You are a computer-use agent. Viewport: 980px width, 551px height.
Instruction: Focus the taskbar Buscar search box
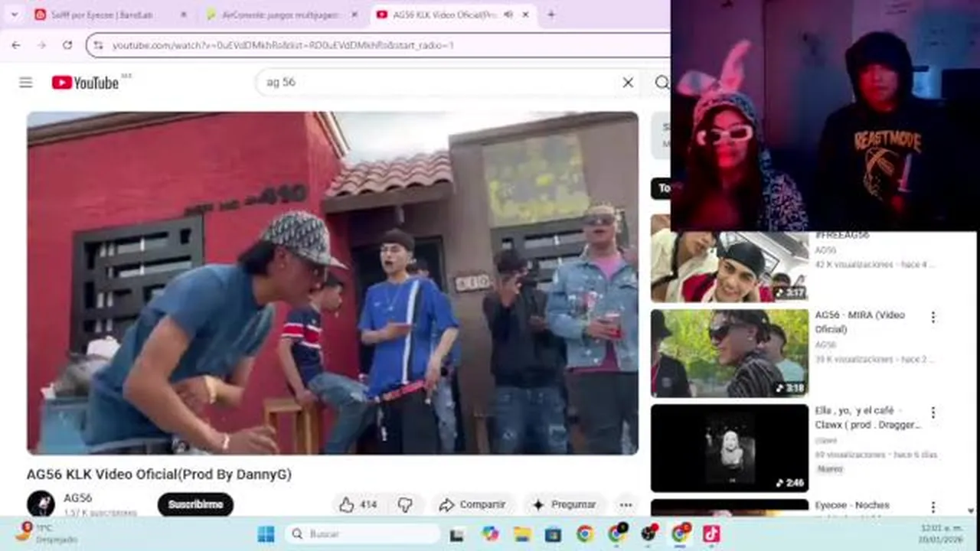pos(363,534)
